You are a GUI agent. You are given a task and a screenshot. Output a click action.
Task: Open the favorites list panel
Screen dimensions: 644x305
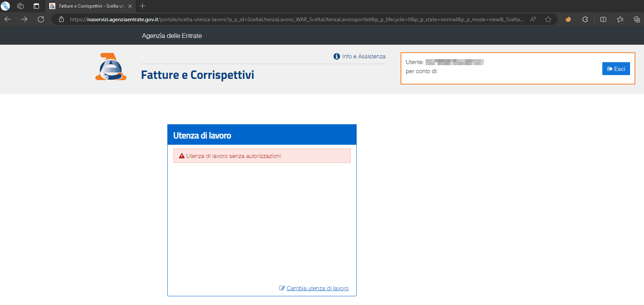620,19
